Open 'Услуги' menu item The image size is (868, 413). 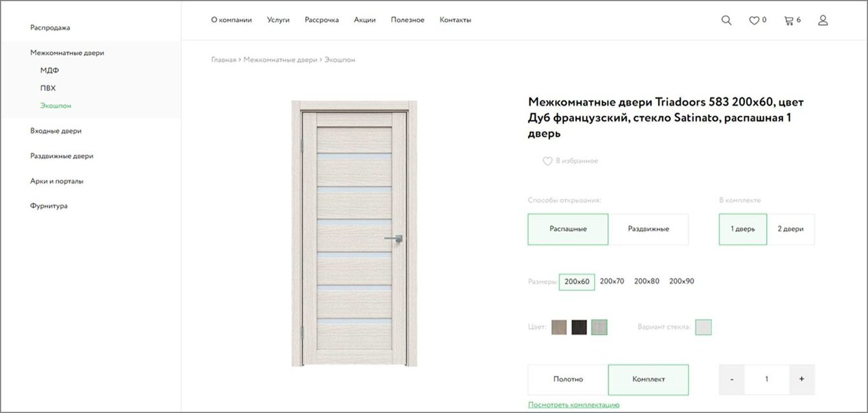[279, 20]
